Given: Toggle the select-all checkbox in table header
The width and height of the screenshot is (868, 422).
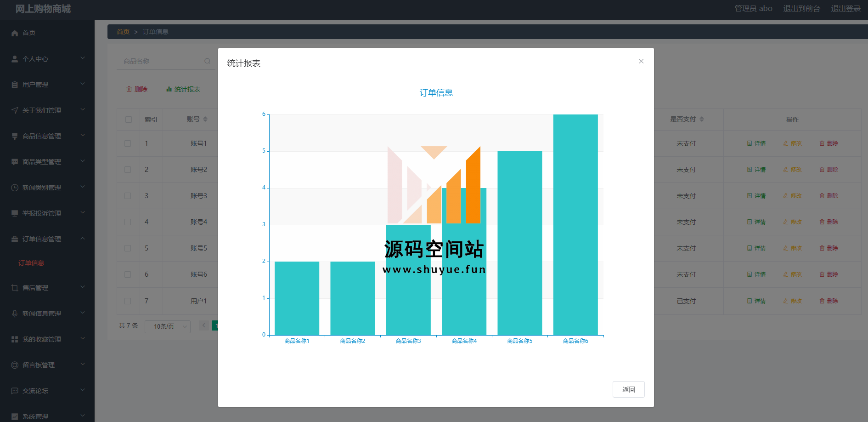Looking at the screenshot, I should (129, 120).
